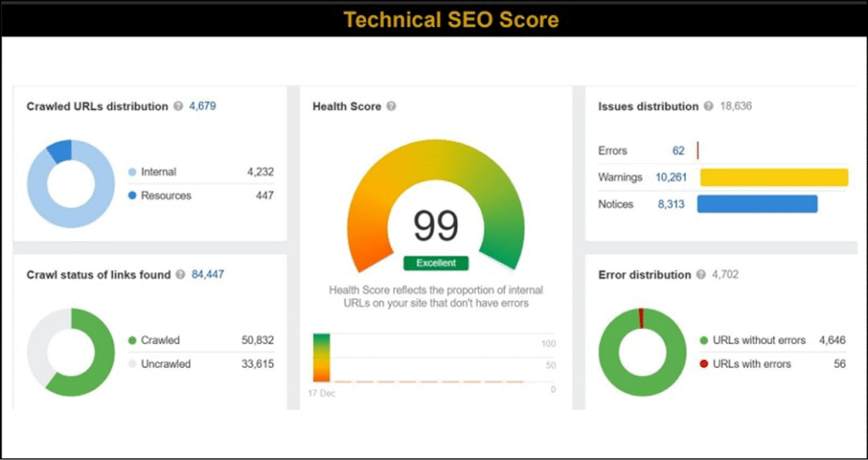
Task: Click the health score gauge value 99
Action: click(436, 225)
